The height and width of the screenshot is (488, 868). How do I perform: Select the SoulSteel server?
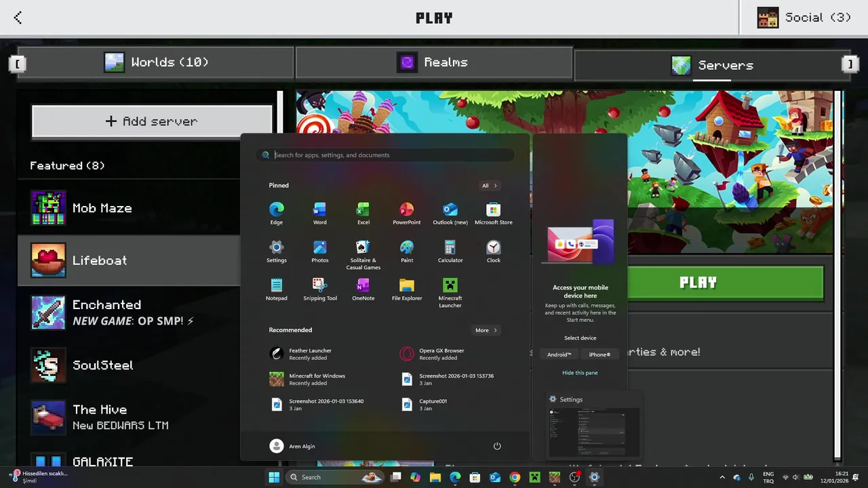click(129, 365)
